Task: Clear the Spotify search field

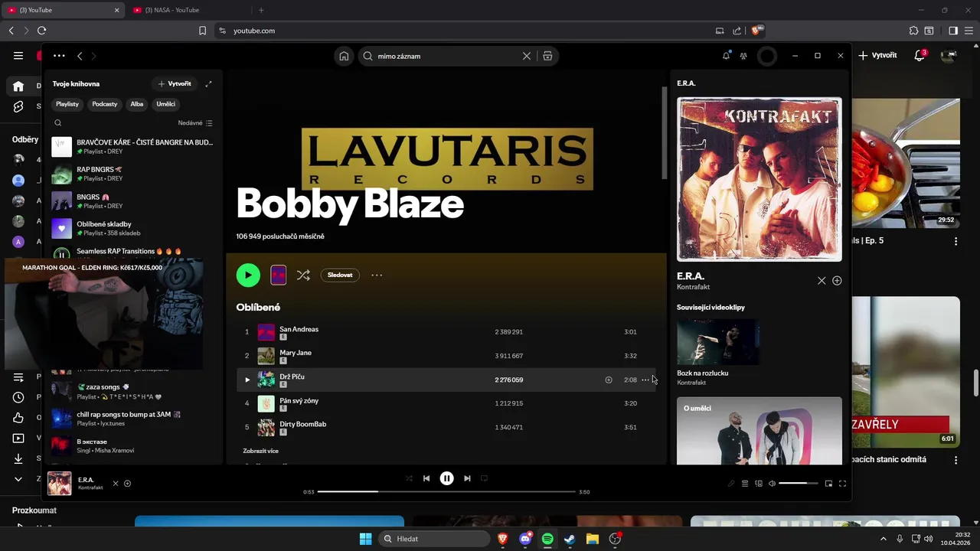Action: click(527, 56)
